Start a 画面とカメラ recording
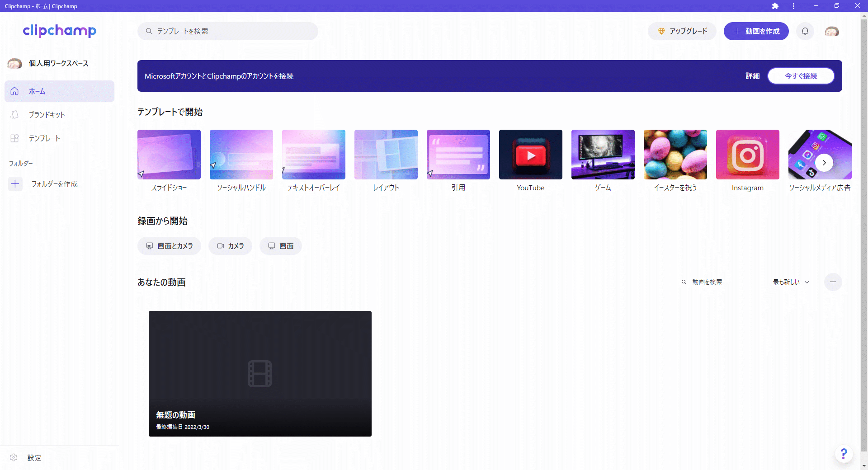 click(x=169, y=246)
